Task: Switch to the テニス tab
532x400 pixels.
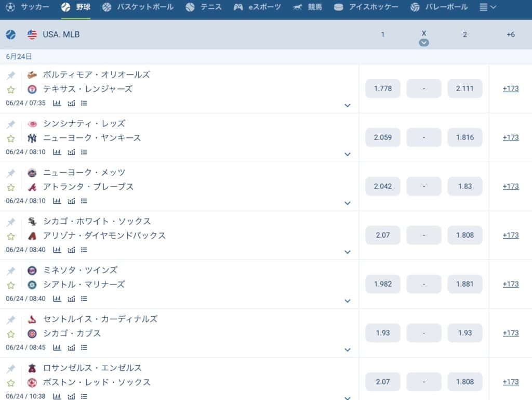Action: [203, 7]
